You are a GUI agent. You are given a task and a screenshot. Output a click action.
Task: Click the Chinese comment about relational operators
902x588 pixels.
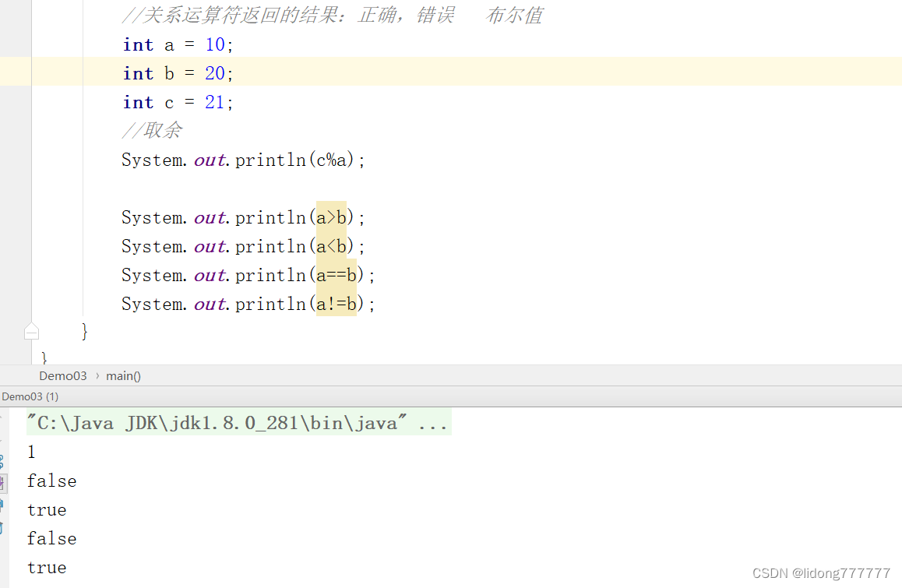tap(333, 15)
